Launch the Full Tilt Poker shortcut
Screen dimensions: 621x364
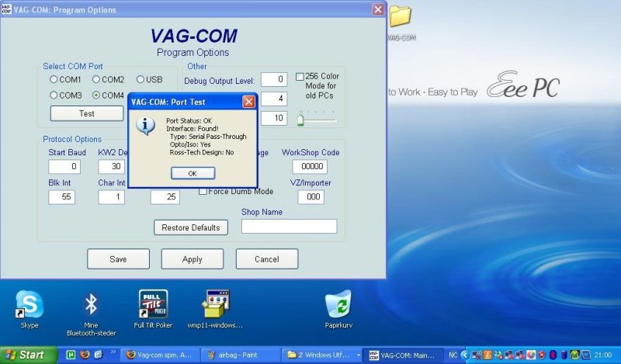click(153, 304)
